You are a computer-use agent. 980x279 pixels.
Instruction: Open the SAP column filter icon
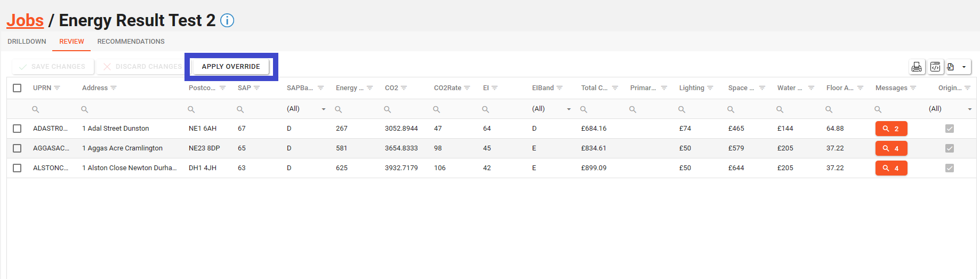tap(257, 88)
